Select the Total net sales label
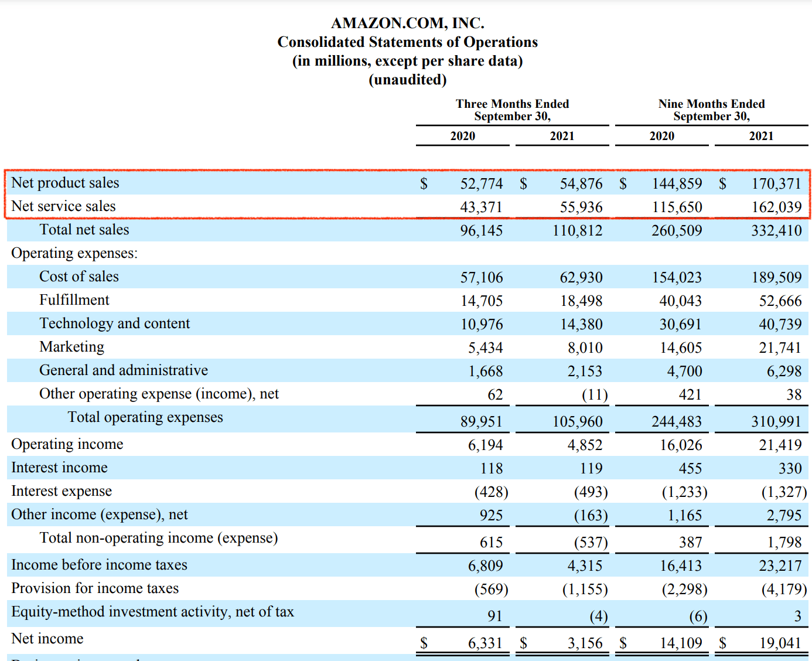 (x=84, y=229)
